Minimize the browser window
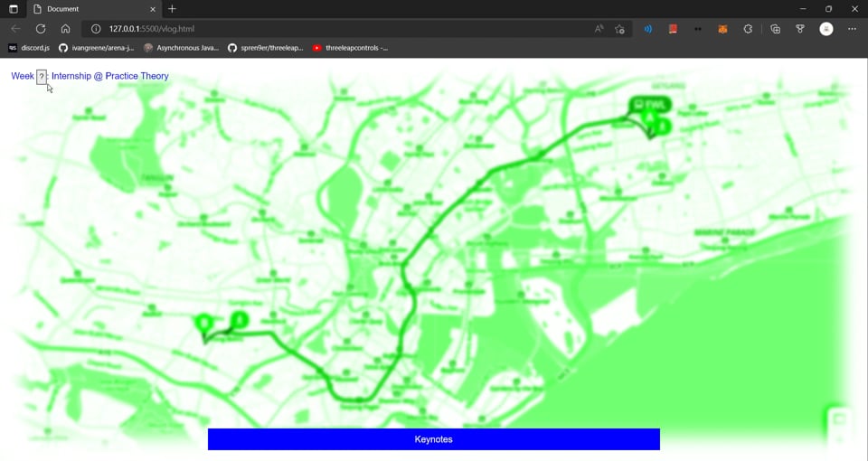868x461 pixels. pos(803,9)
